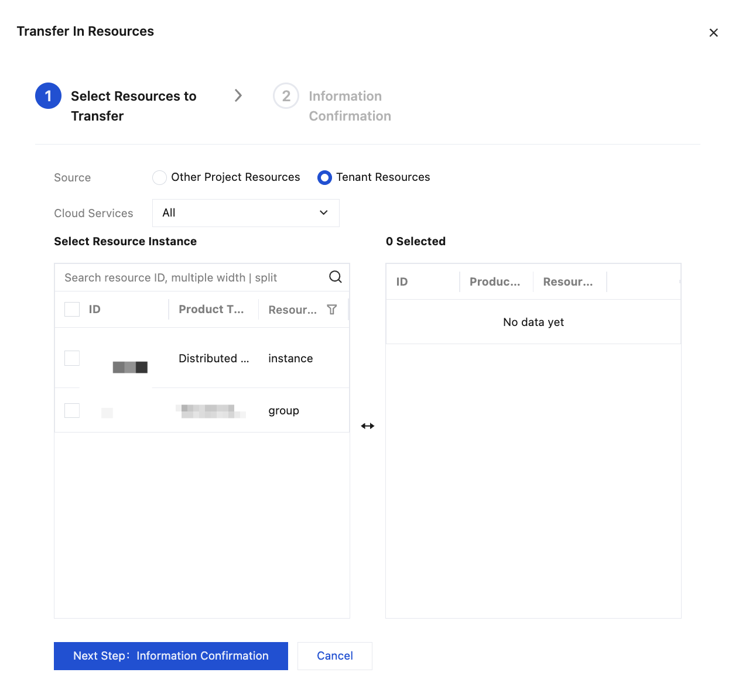Click the 'Select Resource Instance' heading
Image resolution: width=732 pixels, height=700 pixels.
(125, 241)
